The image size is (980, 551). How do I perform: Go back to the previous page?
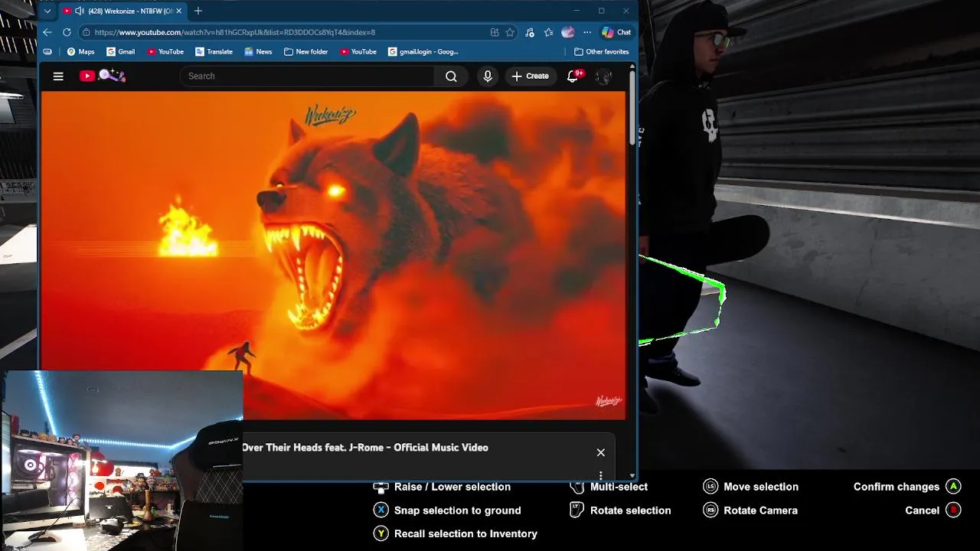[47, 32]
